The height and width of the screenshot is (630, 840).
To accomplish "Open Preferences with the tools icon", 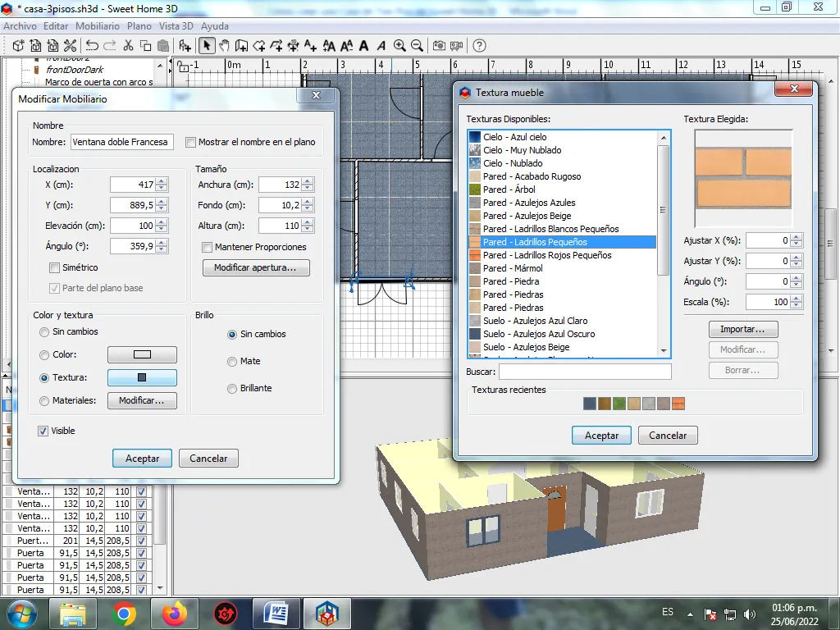I will [71, 46].
